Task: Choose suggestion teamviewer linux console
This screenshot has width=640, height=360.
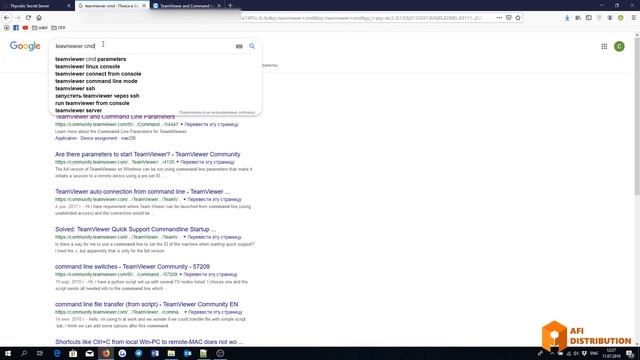Action: [87, 67]
